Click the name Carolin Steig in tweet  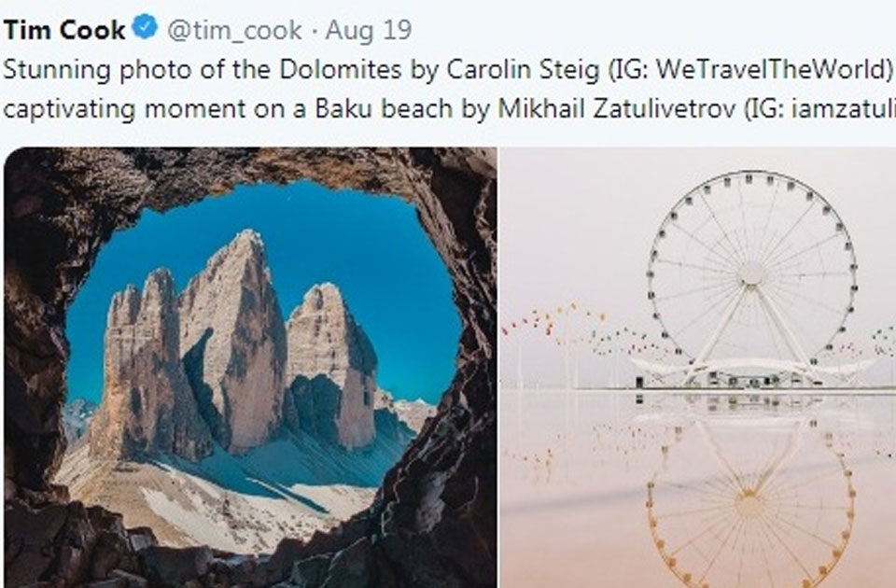pyautogui.click(x=523, y=70)
